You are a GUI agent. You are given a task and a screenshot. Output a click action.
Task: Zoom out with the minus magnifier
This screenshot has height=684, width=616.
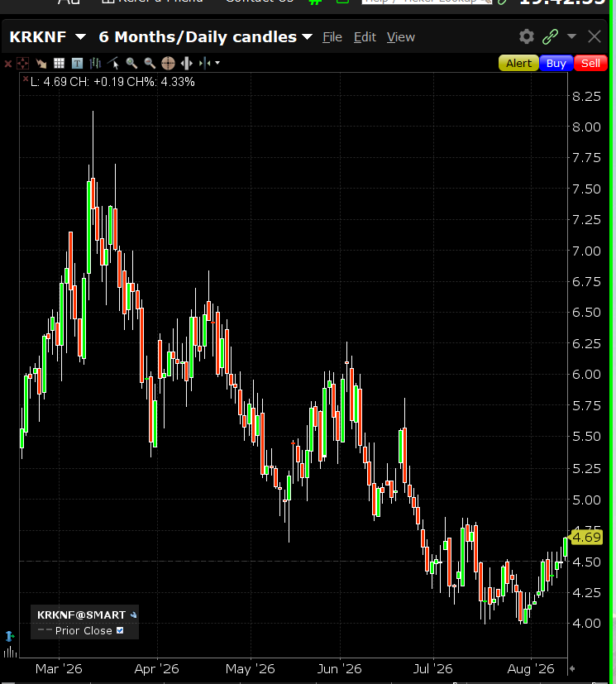pyautogui.click(x=150, y=64)
